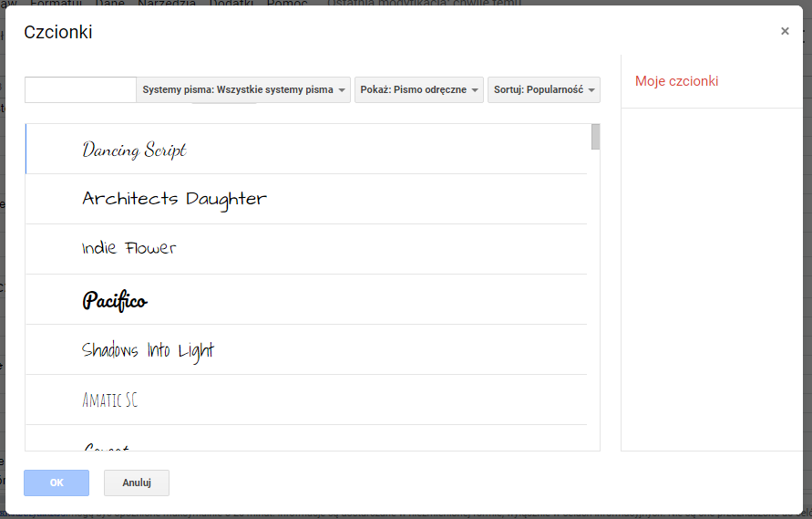Open the Pomoc menu behind the dialog
The height and width of the screenshot is (519, 812).
287,3
